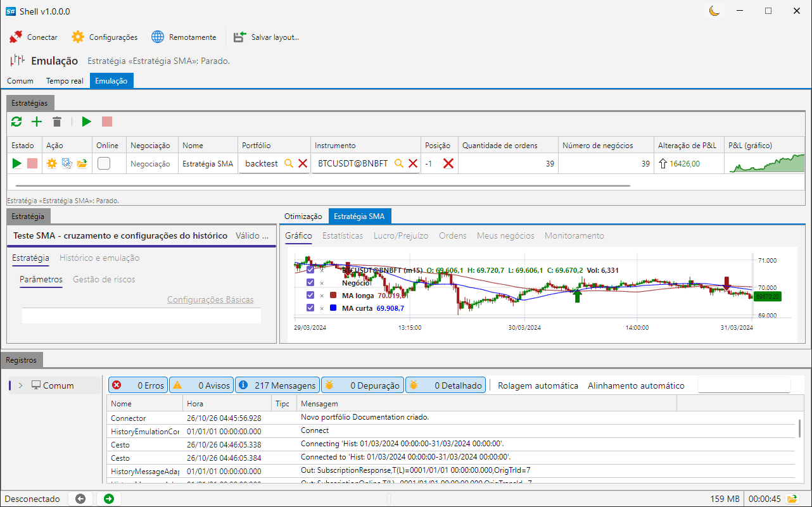
Task: Stop Estratégia SMA in the Estado column
Action: 32,163
